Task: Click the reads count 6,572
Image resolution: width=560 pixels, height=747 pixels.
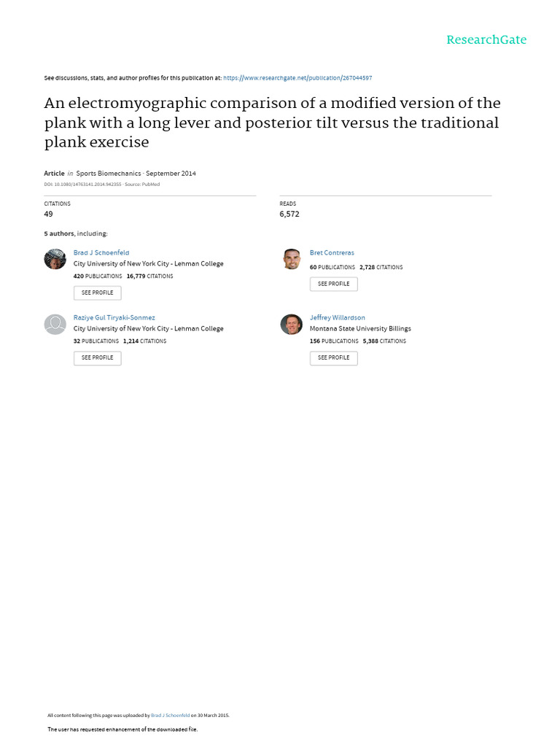Action: tap(289, 214)
